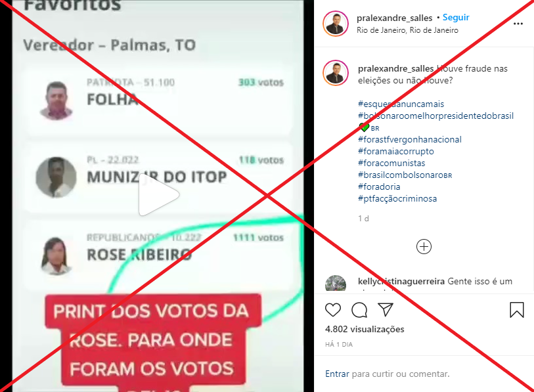
Task: Click the avatar beside the caption
Action: click(336, 73)
